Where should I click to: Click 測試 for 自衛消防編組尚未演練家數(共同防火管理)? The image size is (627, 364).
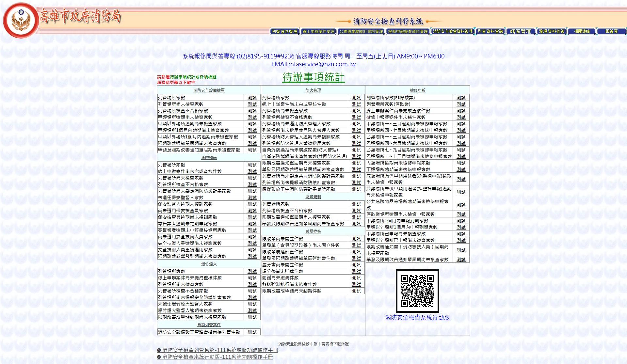click(356, 156)
